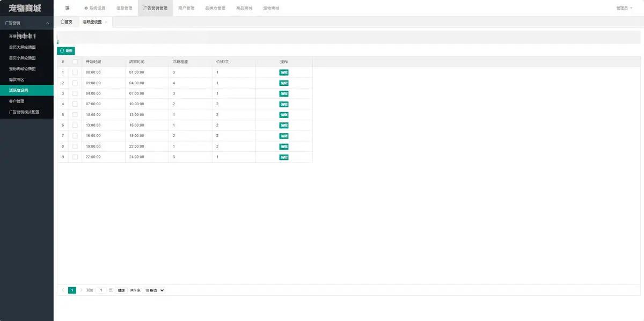Open the 商品商城 top menu
Image resolution: width=644 pixels, height=321 pixels.
pos(244,8)
